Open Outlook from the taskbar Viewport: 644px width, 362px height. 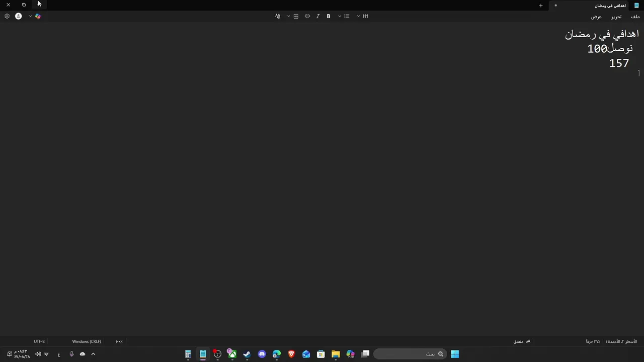click(306, 354)
